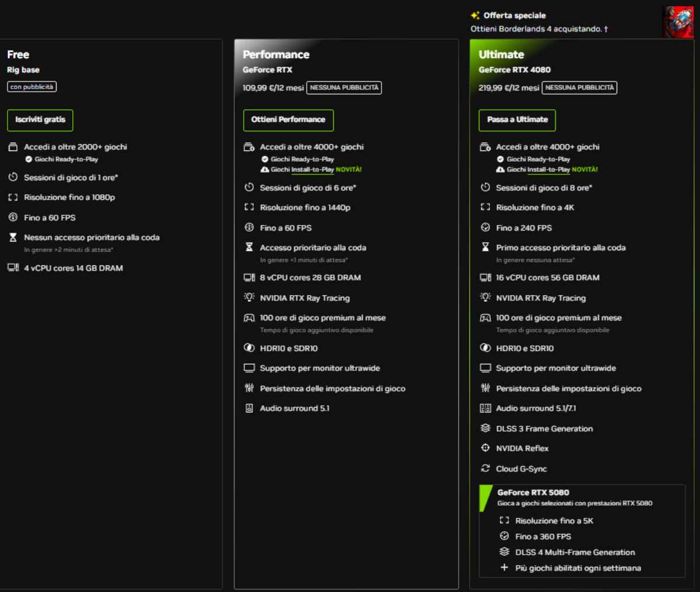Click the NVIDIA Reflex crosshair icon
The height and width of the screenshot is (592, 700).
click(485, 448)
